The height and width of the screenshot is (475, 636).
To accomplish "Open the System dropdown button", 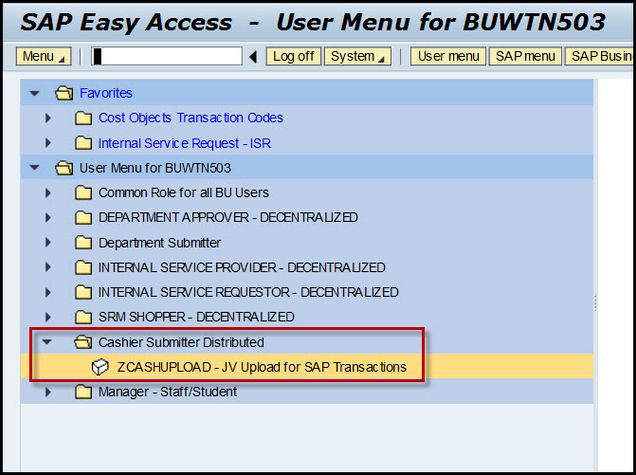I will coord(357,56).
